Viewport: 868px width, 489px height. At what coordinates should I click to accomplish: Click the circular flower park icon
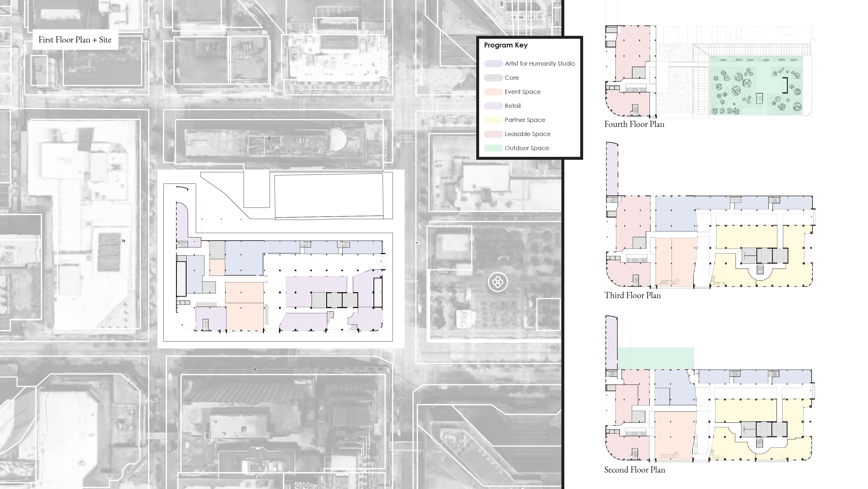[x=498, y=282]
